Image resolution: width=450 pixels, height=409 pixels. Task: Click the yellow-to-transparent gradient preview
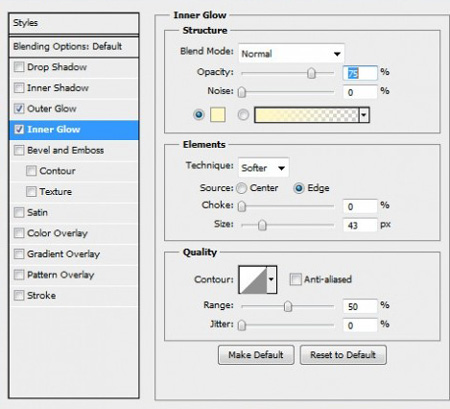click(307, 115)
